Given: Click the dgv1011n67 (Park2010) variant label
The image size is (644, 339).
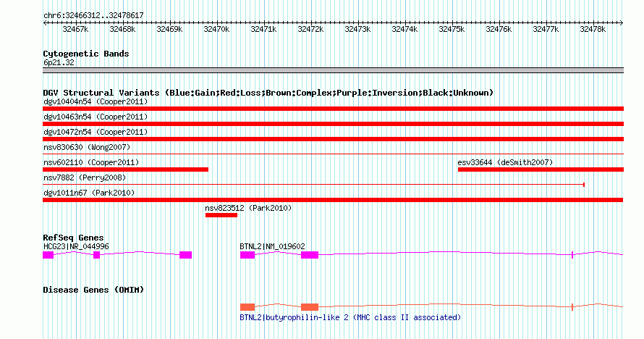Looking at the screenshot, I should pos(89,193).
